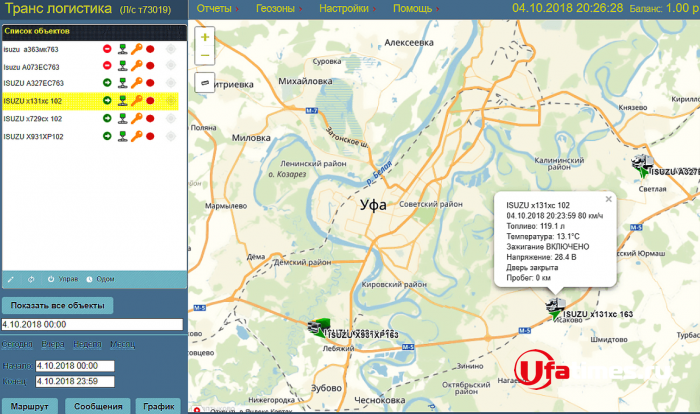Click the date field above period links
700x414 pixels.
(x=92, y=324)
